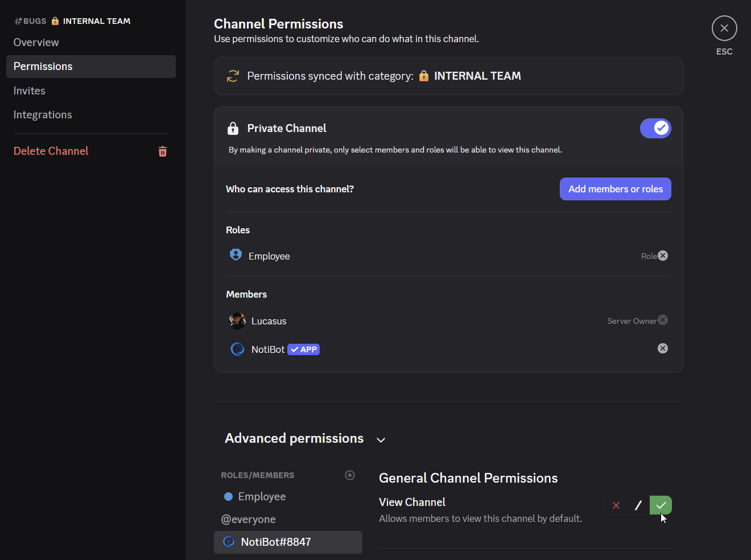The width and height of the screenshot is (751, 560).
Task: Click the hash icon before BUGS
Action: pyautogui.click(x=16, y=20)
